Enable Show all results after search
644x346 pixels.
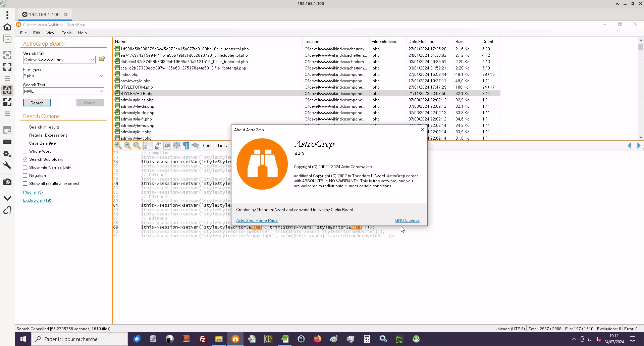tap(25, 183)
